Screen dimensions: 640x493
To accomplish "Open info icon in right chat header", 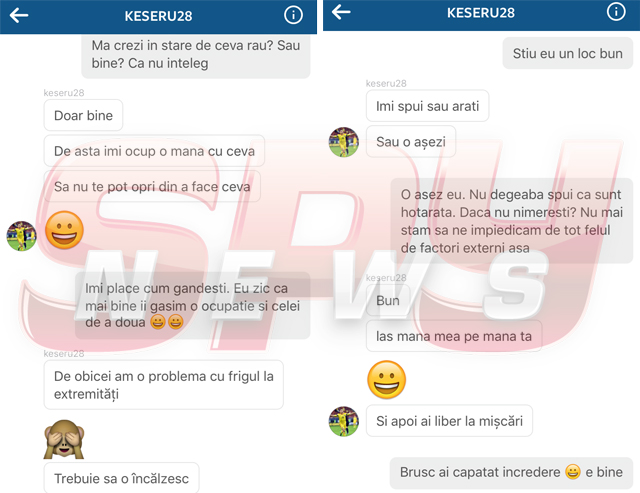I will pos(616,12).
